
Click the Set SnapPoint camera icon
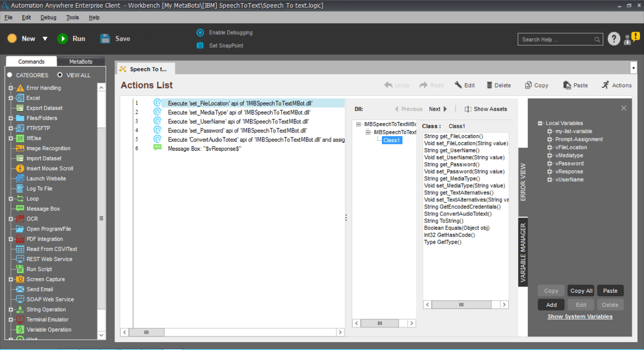pos(200,45)
